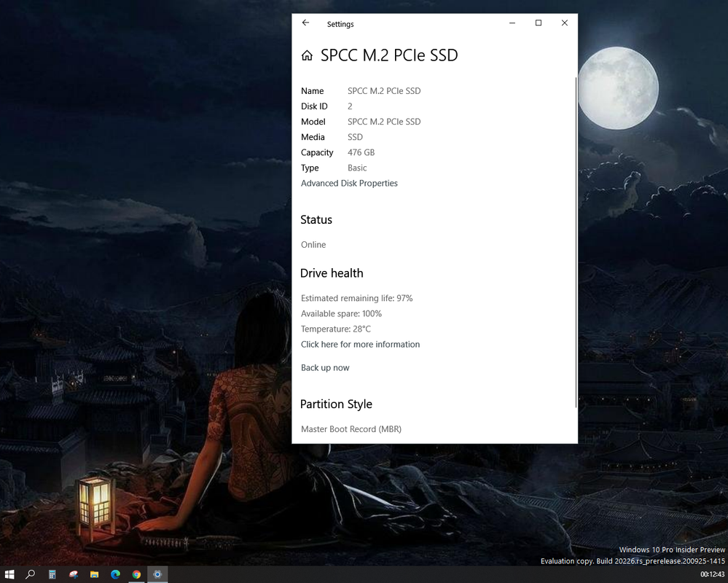Launch Google Chrome from the taskbar

click(136, 574)
